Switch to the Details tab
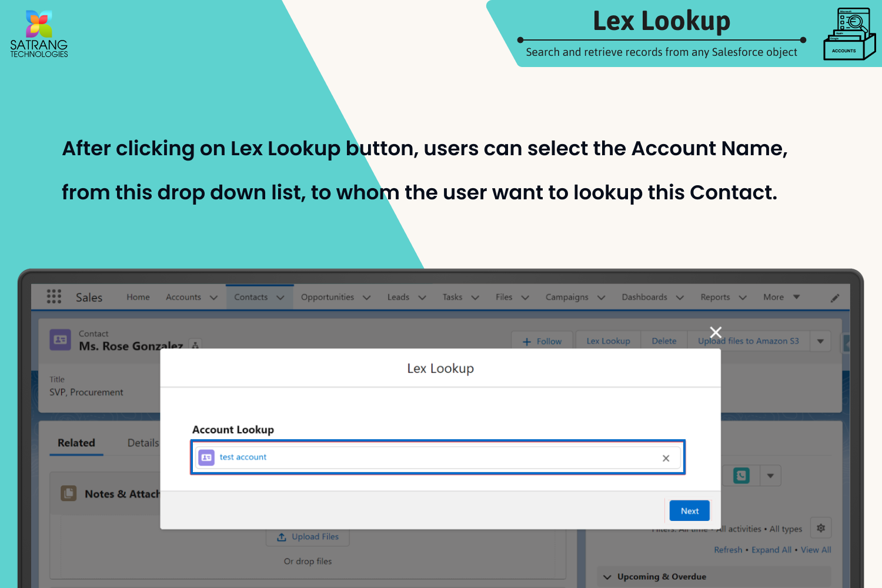882x588 pixels. [143, 443]
